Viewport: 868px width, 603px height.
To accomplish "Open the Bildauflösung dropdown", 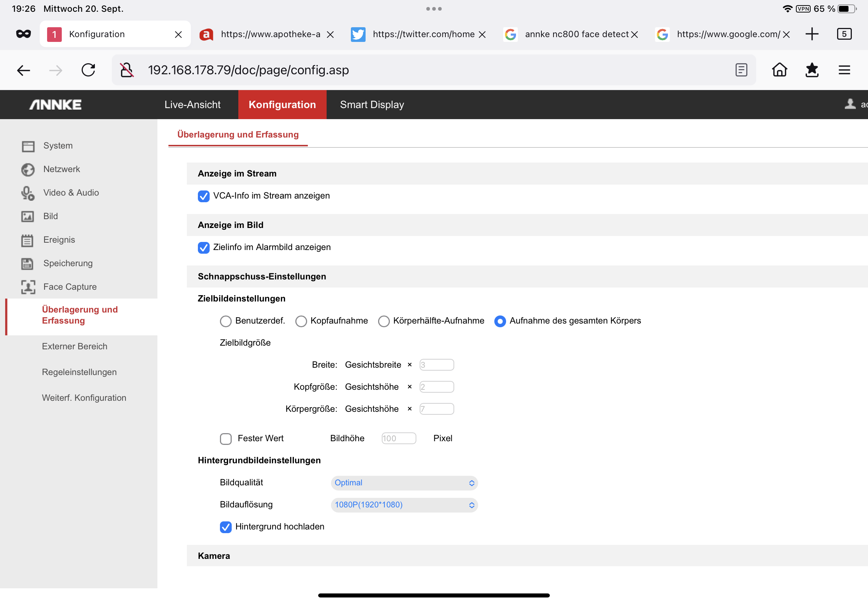I will pos(404,505).
